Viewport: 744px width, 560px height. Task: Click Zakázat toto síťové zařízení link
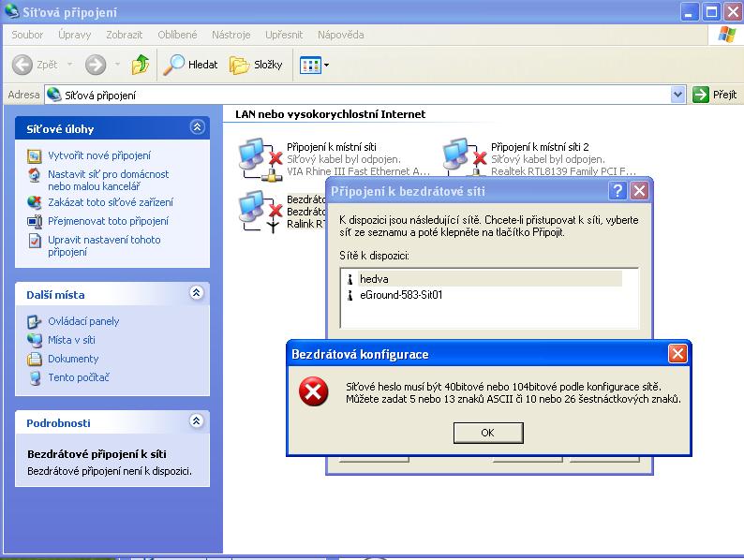point(111,202)
